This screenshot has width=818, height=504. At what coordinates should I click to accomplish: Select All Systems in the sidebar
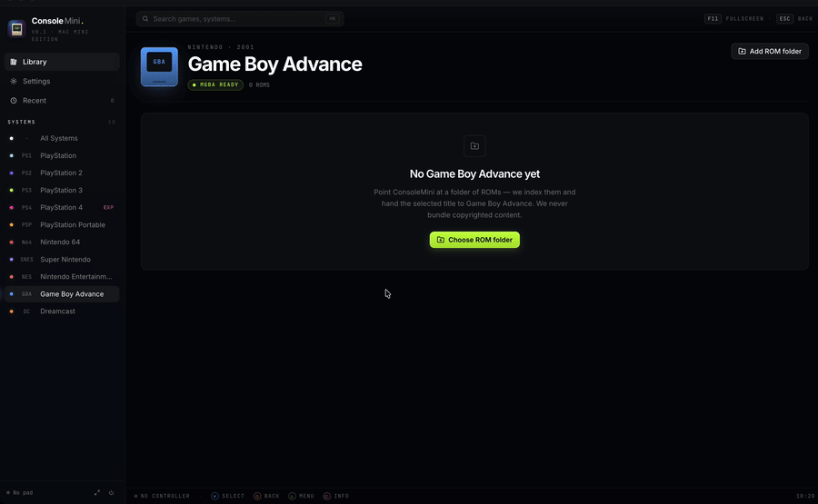click(x=62, y=138)
